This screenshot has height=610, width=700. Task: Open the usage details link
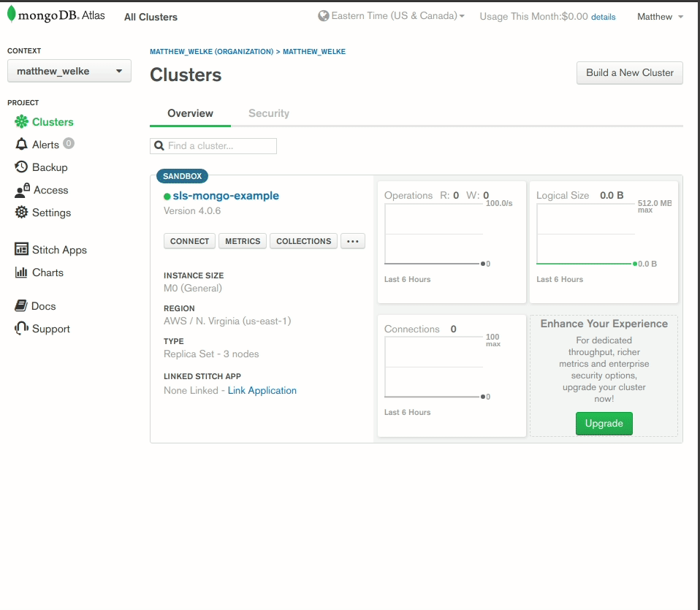(x=603, y=17)
